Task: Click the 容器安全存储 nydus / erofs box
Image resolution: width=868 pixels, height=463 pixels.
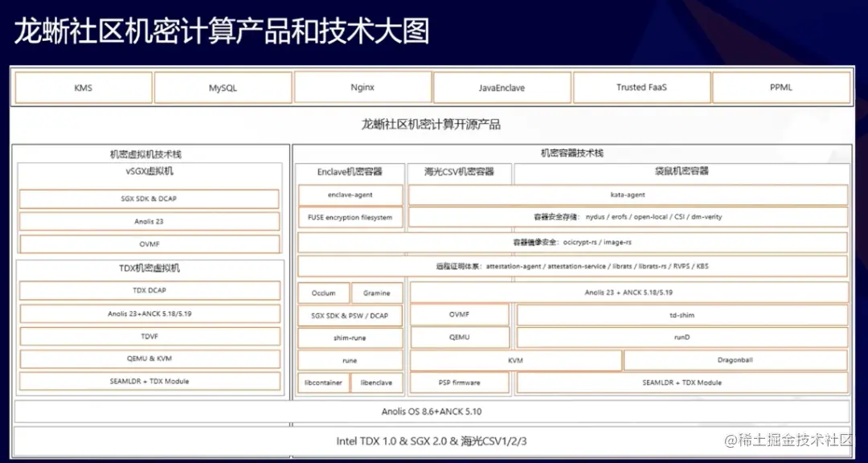Action: [628, 217]
